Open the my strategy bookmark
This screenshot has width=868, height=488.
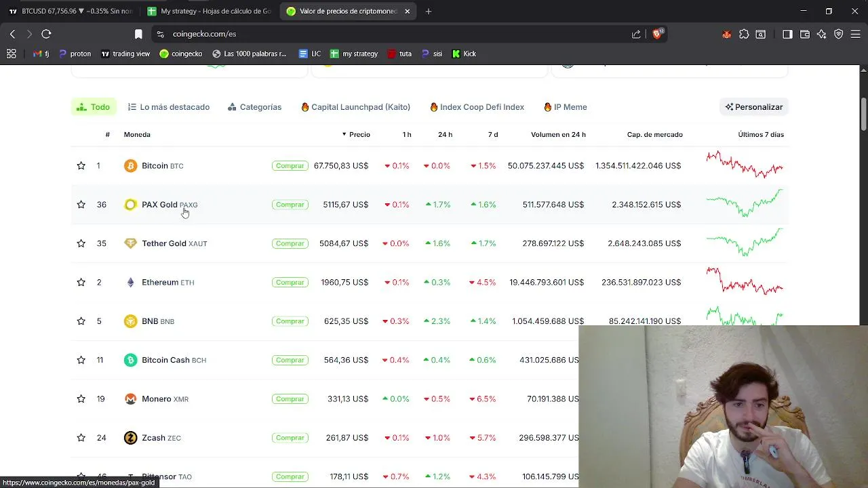pos(354,54)
